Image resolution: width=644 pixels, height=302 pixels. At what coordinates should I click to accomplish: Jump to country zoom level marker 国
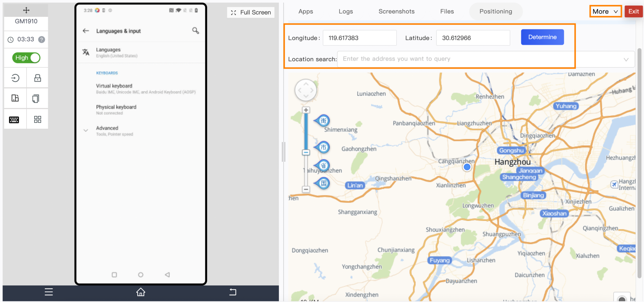[322, 183]
